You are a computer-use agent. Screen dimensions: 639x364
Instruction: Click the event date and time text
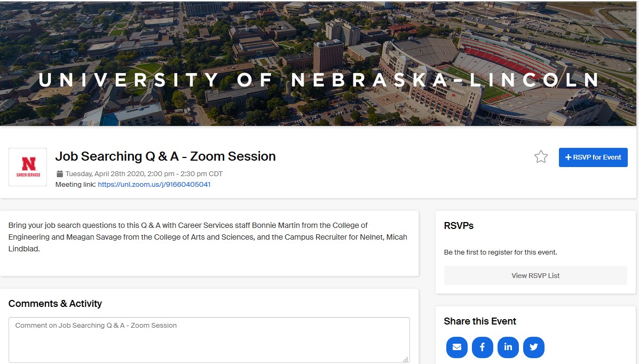click(144, 174)
